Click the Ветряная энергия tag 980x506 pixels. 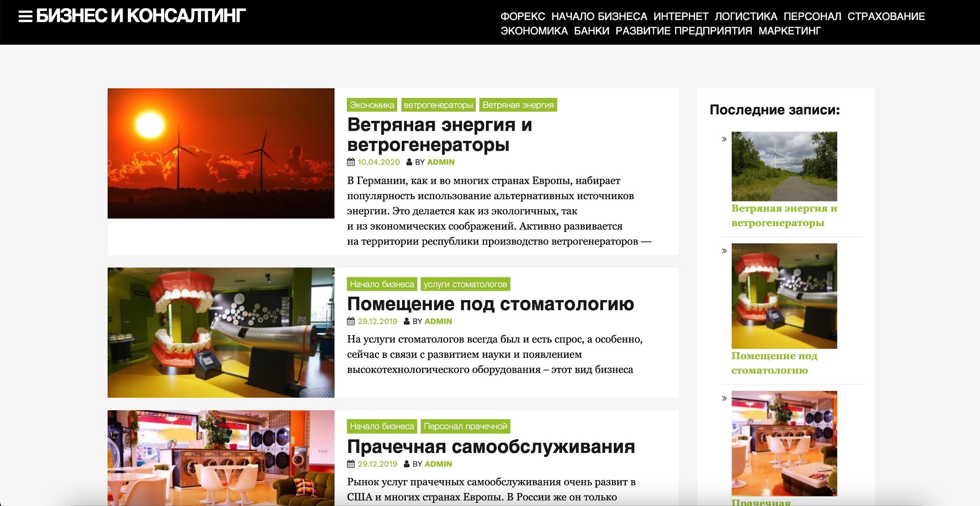tap(518, 105)
